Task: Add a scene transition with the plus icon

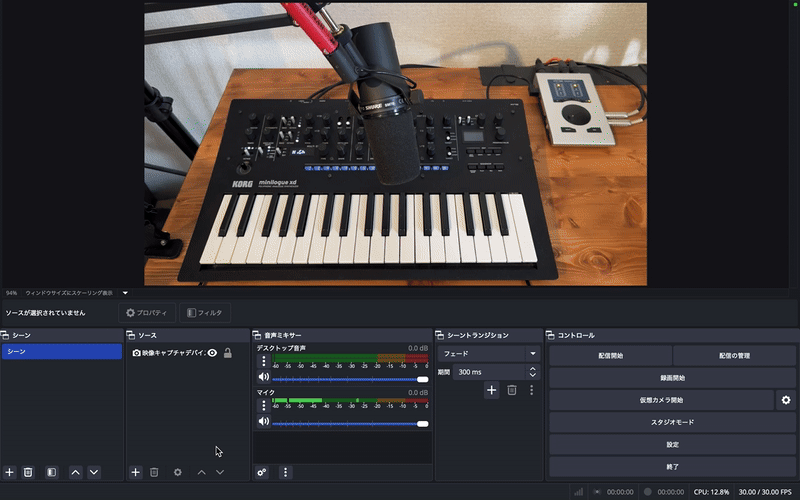Action: click(x=491, y=390)
